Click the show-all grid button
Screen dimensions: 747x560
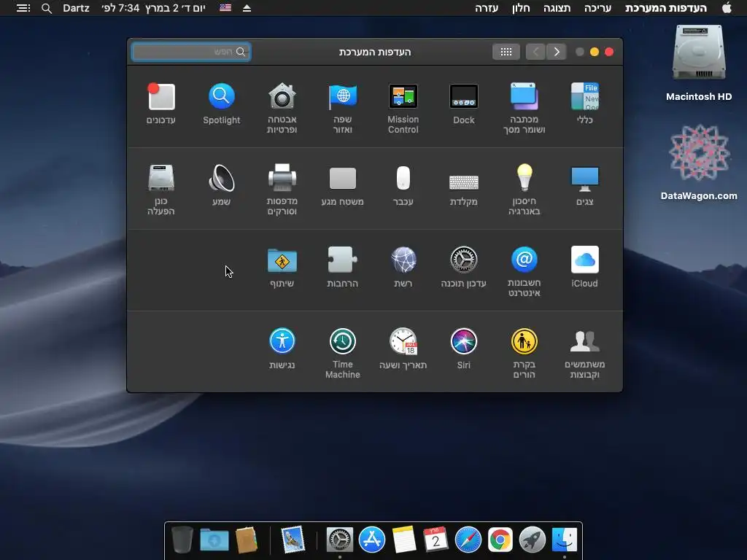506,52
